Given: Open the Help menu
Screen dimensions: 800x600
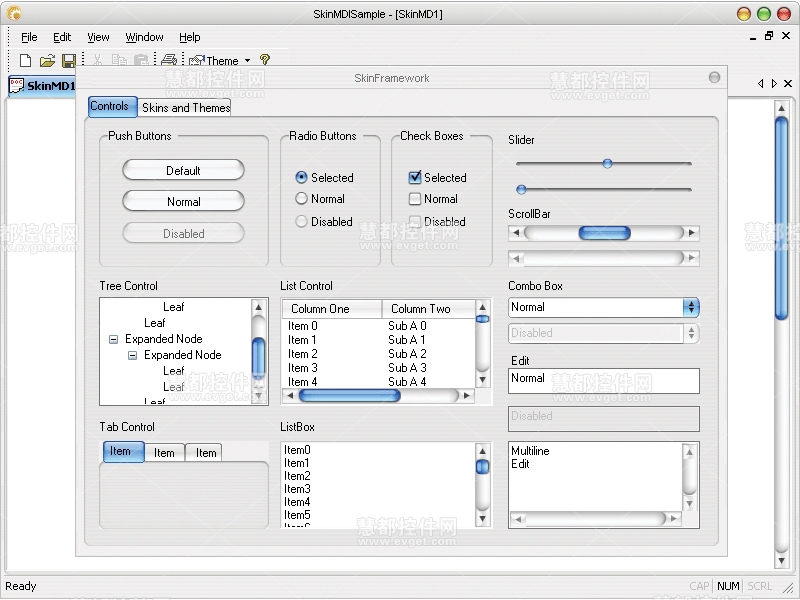Looking at the screenshot, I should tap(190, 37).
